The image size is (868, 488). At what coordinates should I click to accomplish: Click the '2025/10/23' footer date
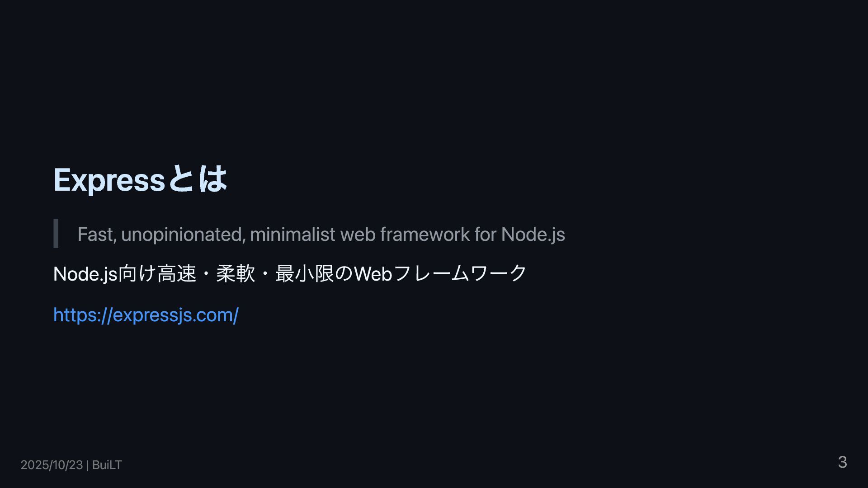pyautogui.click(x=52, y=465)
